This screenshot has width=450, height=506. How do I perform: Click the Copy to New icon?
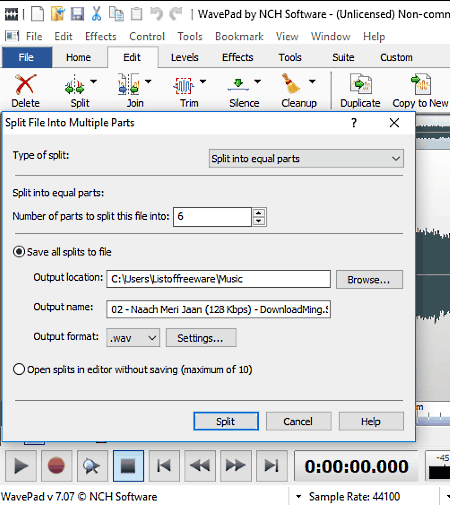421,84
